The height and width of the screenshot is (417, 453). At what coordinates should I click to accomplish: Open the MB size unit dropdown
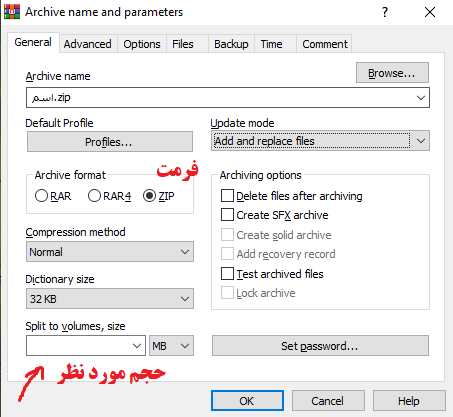point(171,346)
